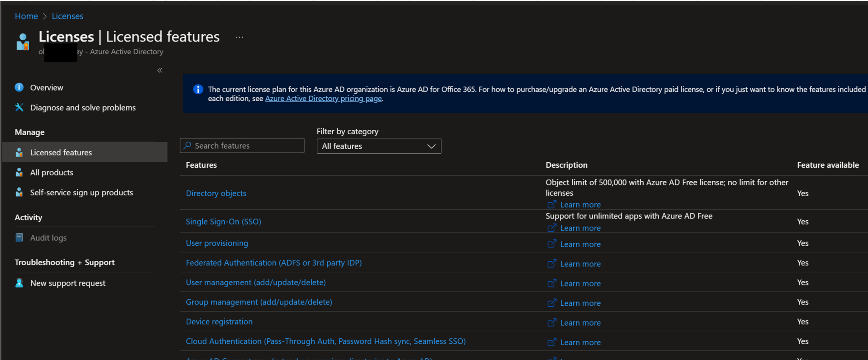
Task: Collapse the sidebar with the double chevron
Action: coord(160,70)
